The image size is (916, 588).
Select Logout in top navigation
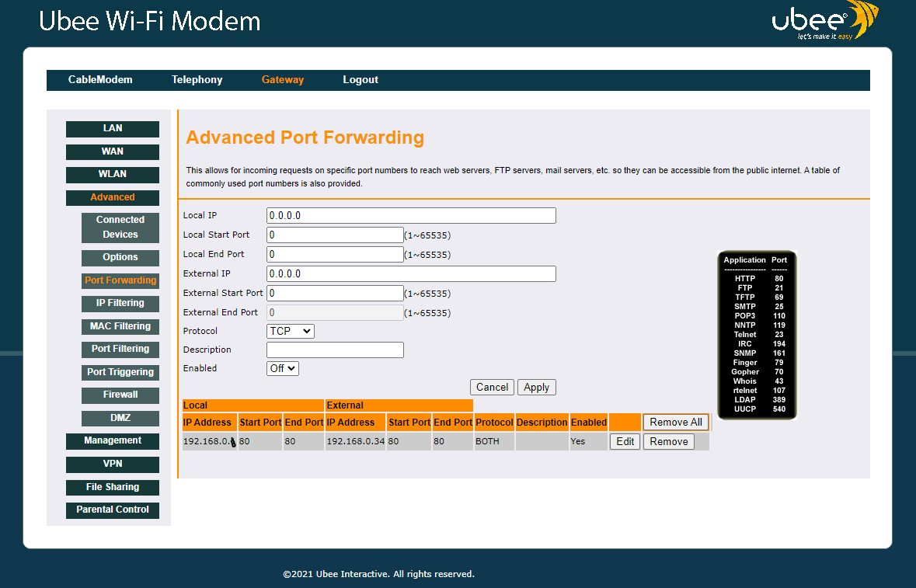click(x=360, y=80)
